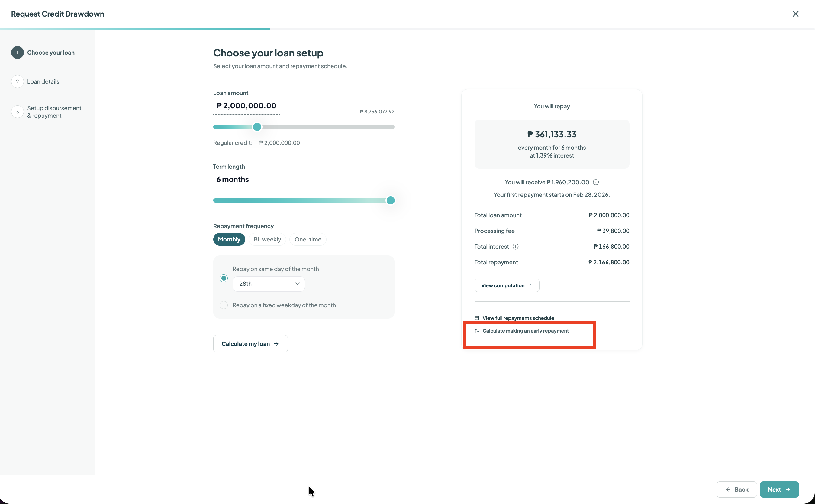815x504 pixels.
Task: Click the step 2 circle for Loan details
Action: [17, 82]
